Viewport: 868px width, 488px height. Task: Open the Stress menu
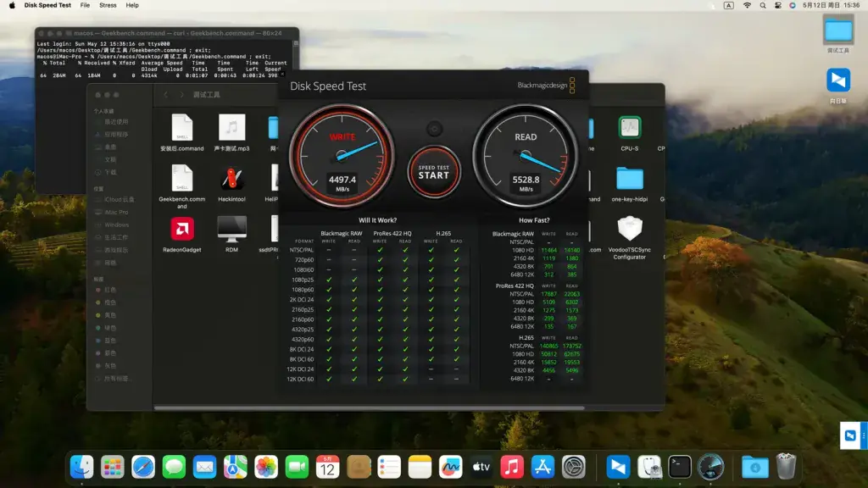point(108,5)
